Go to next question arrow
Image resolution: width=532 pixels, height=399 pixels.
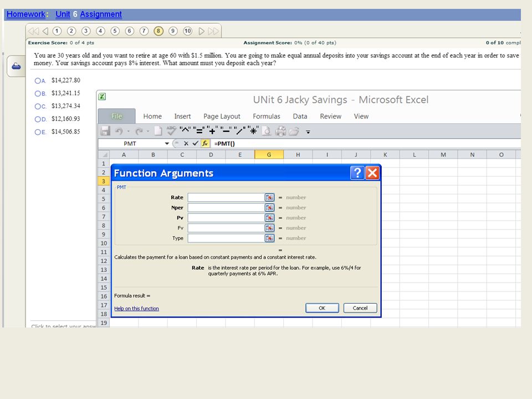201,31
